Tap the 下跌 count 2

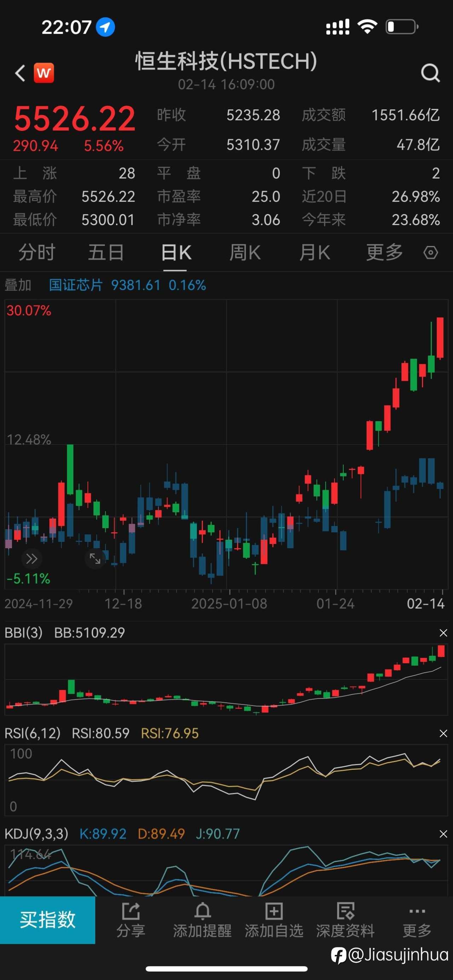[436, 173]
